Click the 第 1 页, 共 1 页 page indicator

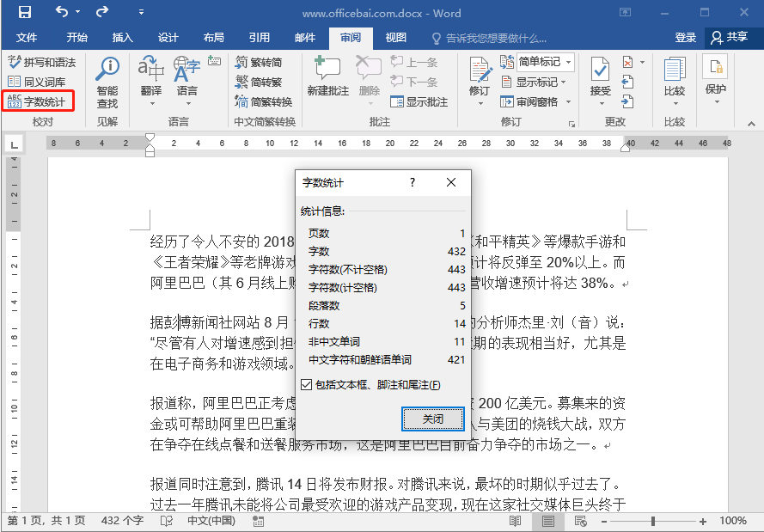(x=46, y=521)
